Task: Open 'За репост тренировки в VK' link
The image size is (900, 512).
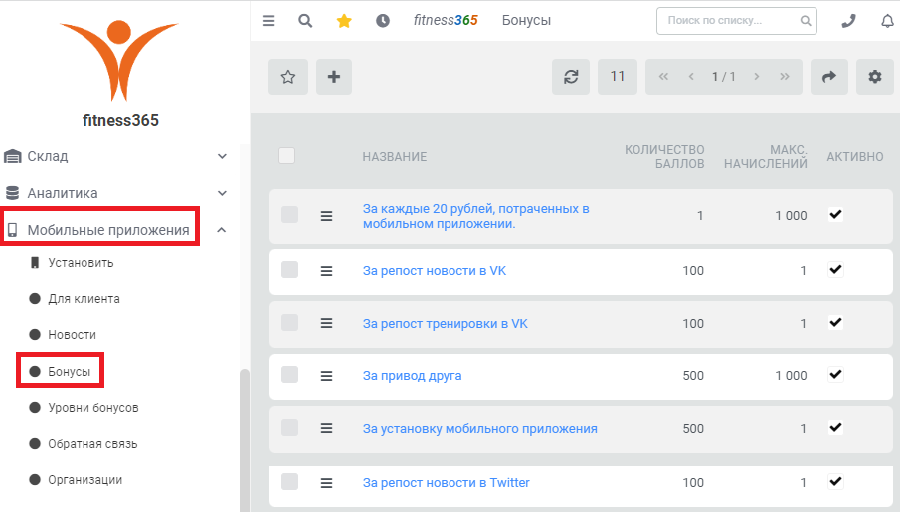Action: pyautogui.click(x=445, y=324)
